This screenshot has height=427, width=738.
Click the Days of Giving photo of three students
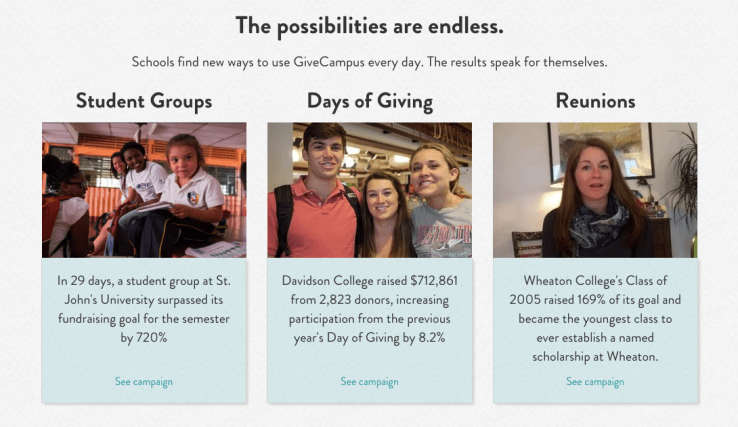369,190
